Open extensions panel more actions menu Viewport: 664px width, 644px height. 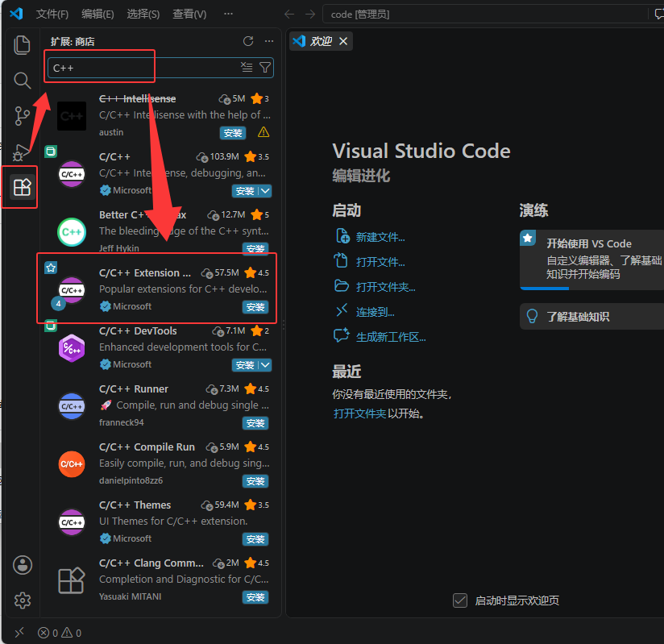pos(269,41)
